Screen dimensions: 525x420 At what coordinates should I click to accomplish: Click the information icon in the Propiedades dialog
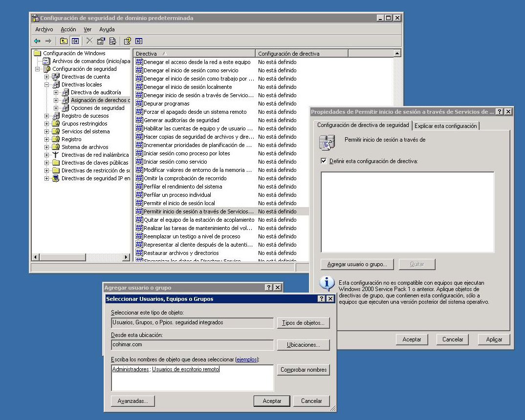click(x=327, y=284)
